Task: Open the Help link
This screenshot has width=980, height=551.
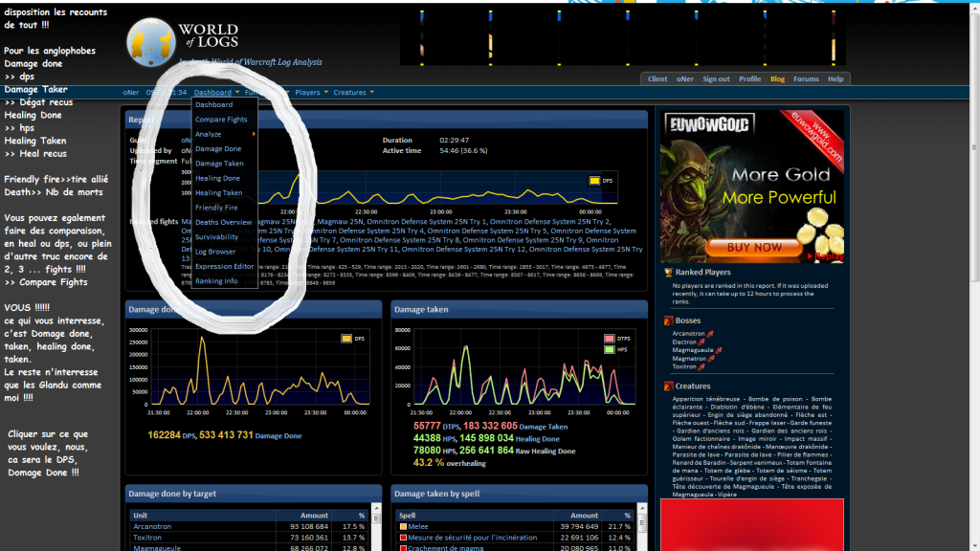Action: click(x=835, y=78)
